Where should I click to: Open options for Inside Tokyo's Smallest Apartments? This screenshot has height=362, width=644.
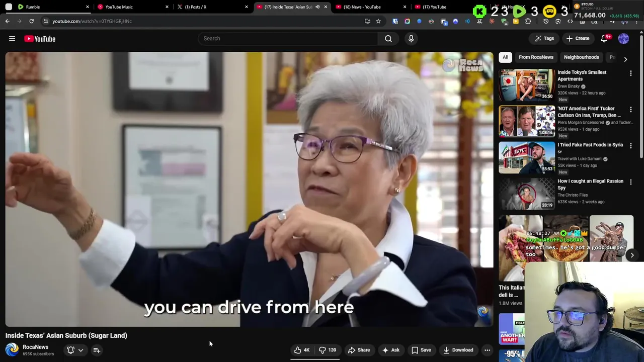(x=631, y=73)
